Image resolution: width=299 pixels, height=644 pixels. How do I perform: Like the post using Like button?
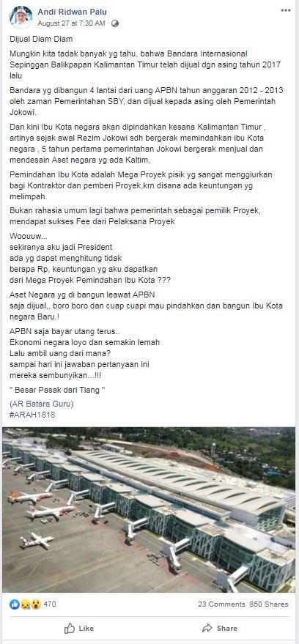point(79,628)
